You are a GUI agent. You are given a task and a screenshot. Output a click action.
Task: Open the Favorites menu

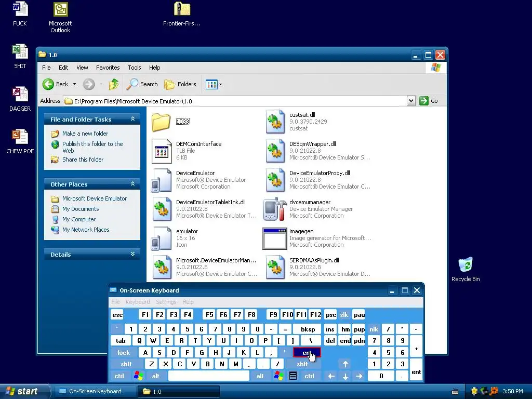(108, 68)
